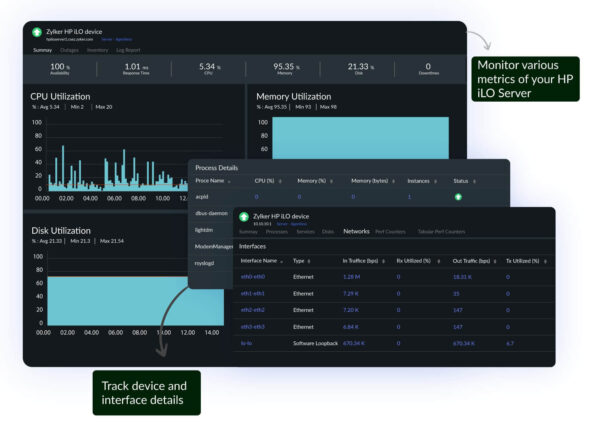This screenshot has height=422, width=600.
Task: Click the sort icon next to CPU (%)
Action: (x=280, y=181)
